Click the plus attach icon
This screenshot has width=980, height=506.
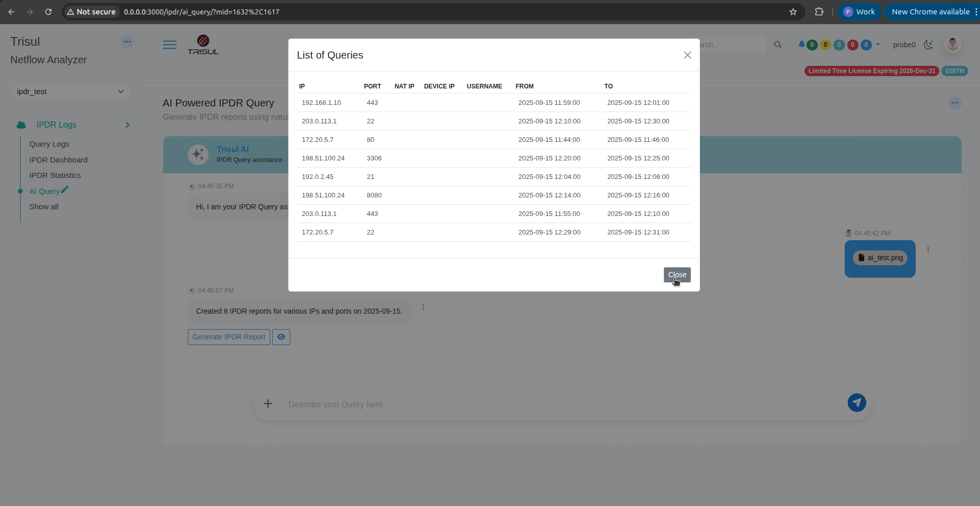268,404
